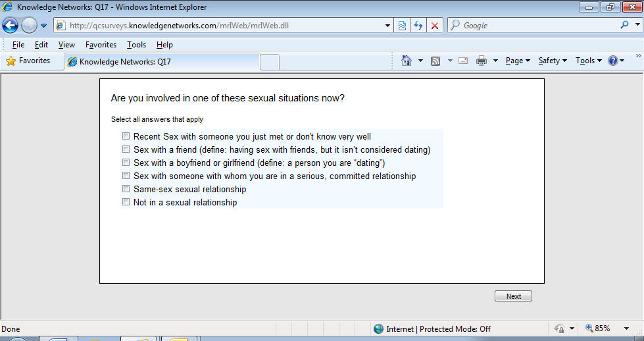Open the Page dropdown menu
This screenshot has height=341, width=644.
coord(518,61)
